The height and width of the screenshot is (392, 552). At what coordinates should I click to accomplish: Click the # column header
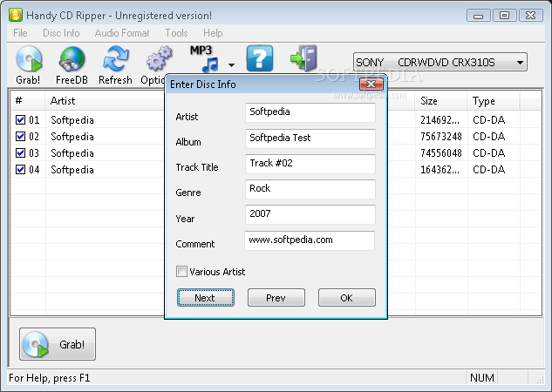[28, 101]
